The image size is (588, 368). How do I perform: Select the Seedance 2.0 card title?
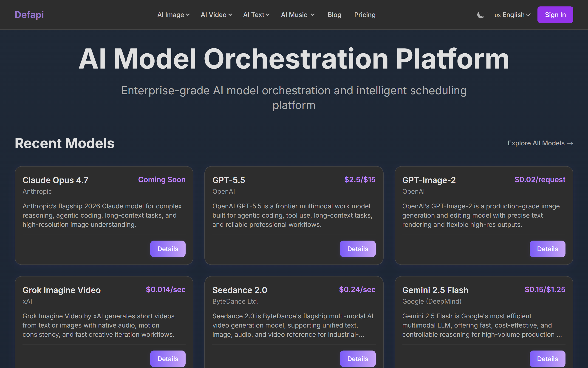coord(240,290)
